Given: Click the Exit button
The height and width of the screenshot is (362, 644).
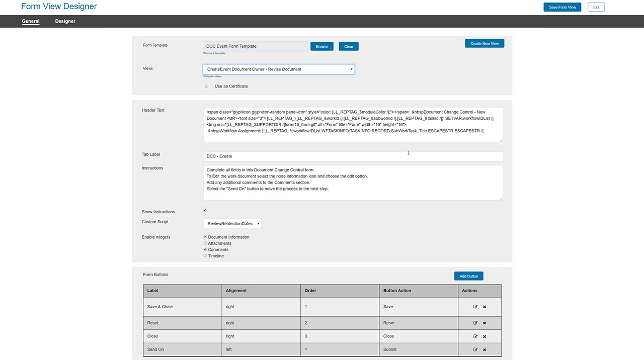Looking at the screenshot, I should pyautogui.click(x=596, y=7).
